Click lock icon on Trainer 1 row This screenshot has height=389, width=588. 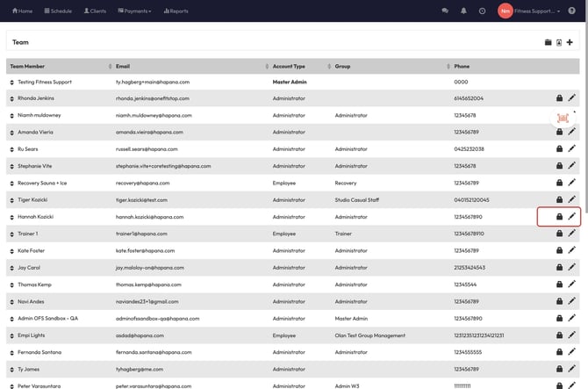tap(559, 234)
